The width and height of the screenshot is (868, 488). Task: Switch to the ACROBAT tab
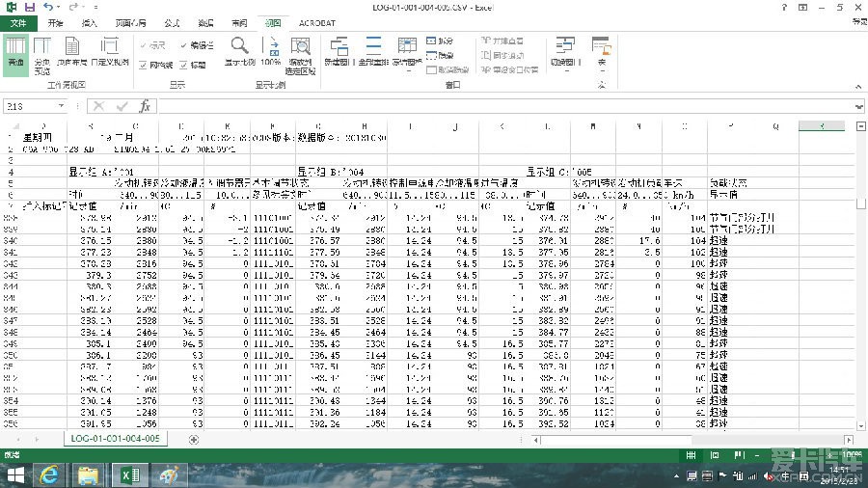pos(317,23)
